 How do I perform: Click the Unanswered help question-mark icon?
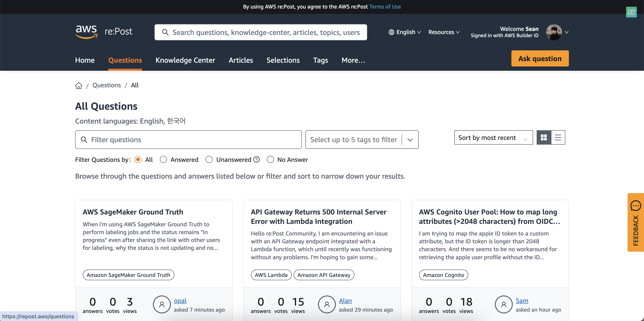(256, 159)
